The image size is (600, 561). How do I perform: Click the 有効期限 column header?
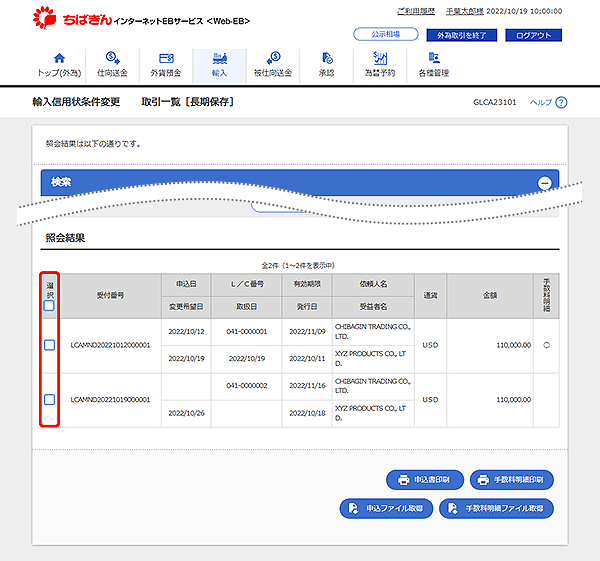click(x=307, y=284)
